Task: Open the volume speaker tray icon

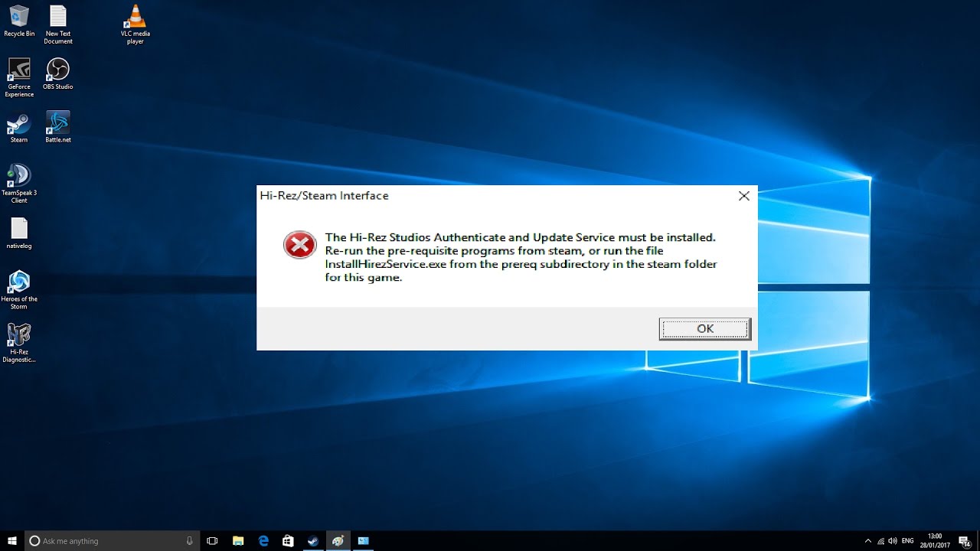Action: pyautogui.click(x=893, y=541)
